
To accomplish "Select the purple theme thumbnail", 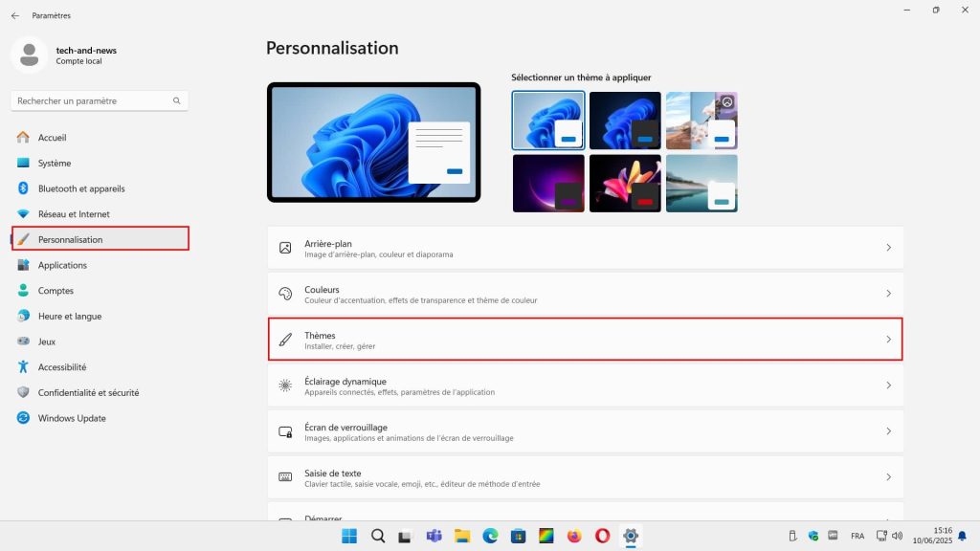I will 547,182.
